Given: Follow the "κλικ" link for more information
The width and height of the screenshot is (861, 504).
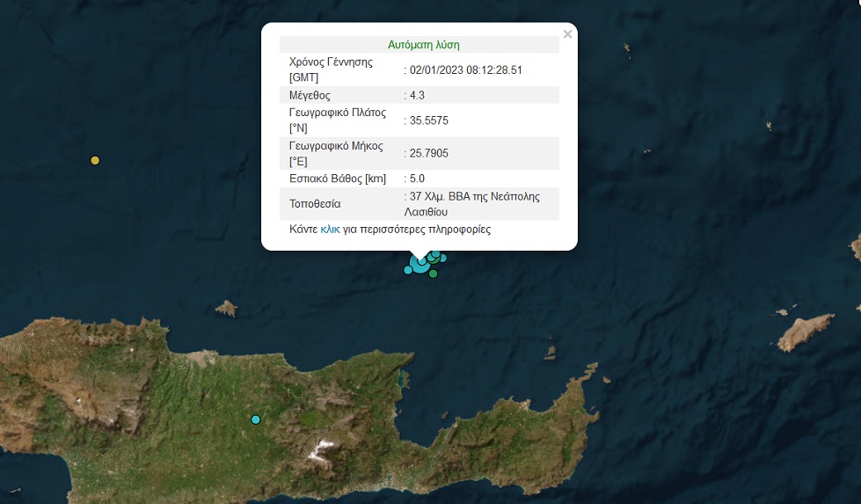Looking at the screenshot, I should (x=330, y=230).
